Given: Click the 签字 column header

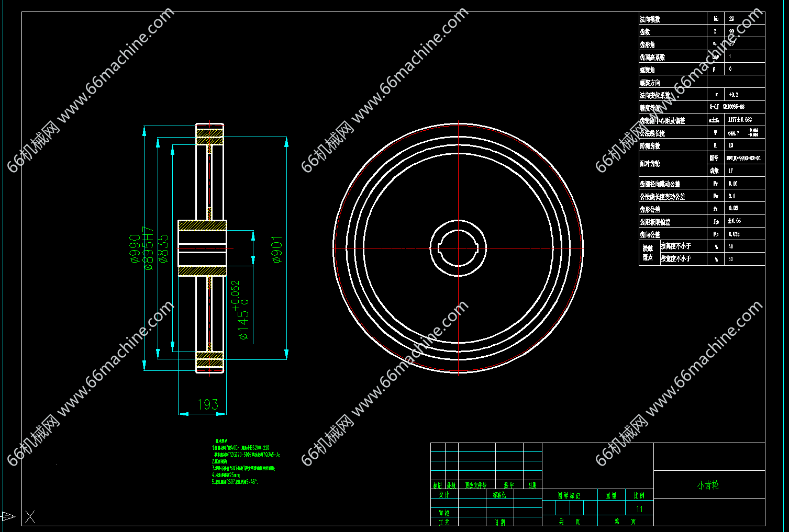Looking at the screenshot, I should (x=509, y=485).
